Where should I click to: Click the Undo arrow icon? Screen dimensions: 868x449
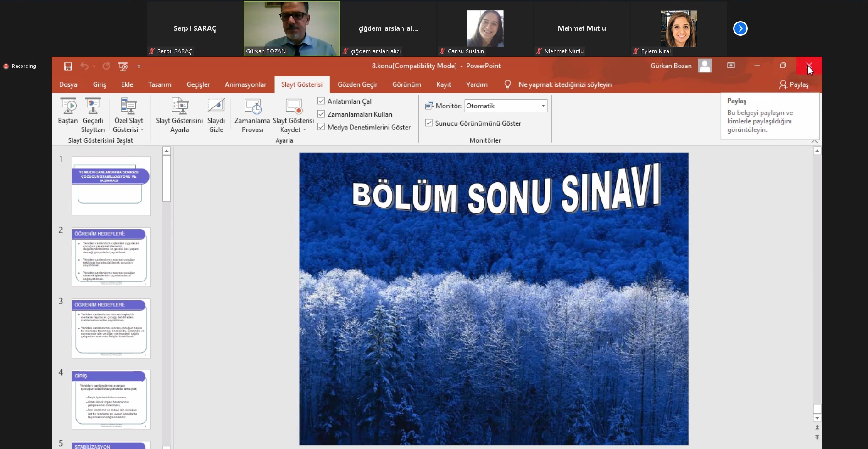84,66
